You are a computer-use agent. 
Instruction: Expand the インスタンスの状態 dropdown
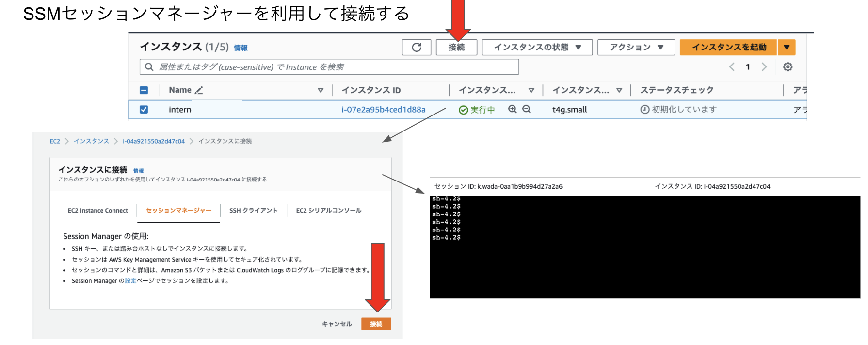537,47
